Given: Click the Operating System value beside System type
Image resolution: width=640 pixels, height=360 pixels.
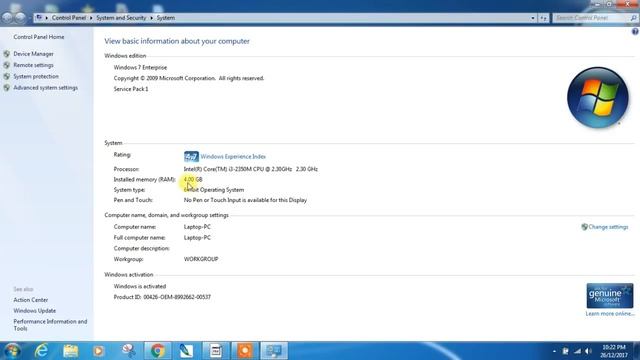Looking at the screenshot, I should (x=214, y=190).
